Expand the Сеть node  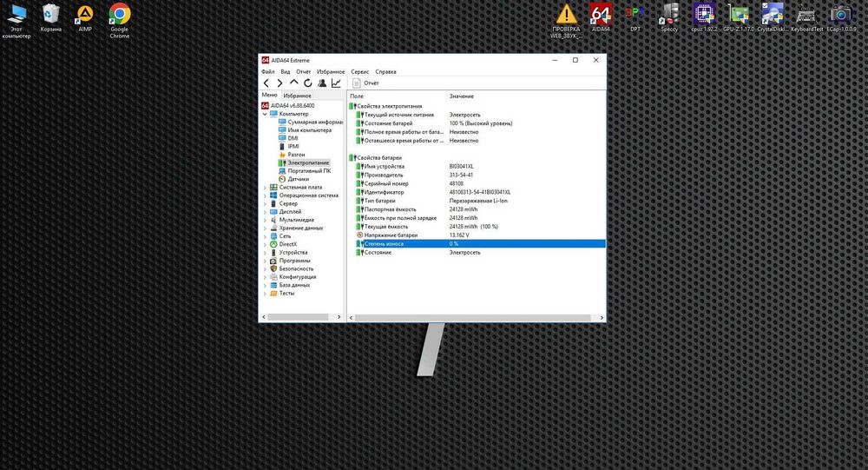tap(265, 236)
